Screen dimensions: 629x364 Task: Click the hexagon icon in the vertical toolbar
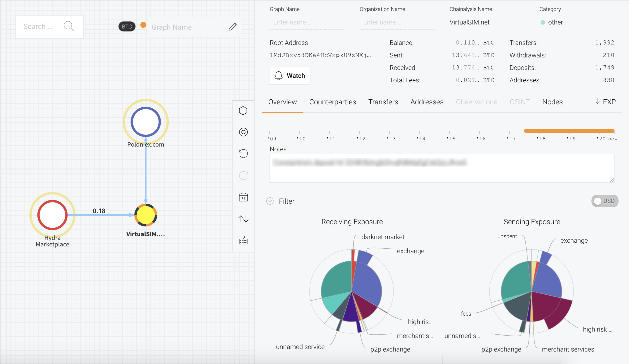point(243,111)
